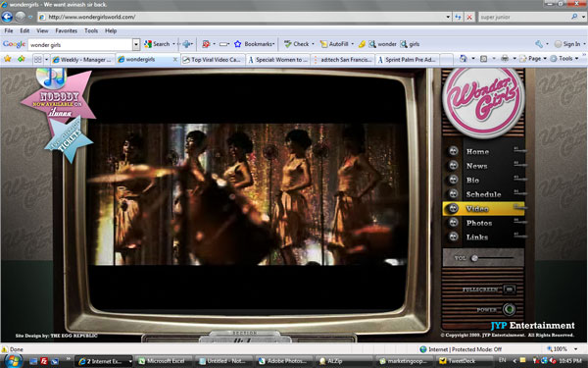
Task: Click the round button beside Photos
Action: tap(454, 223)
